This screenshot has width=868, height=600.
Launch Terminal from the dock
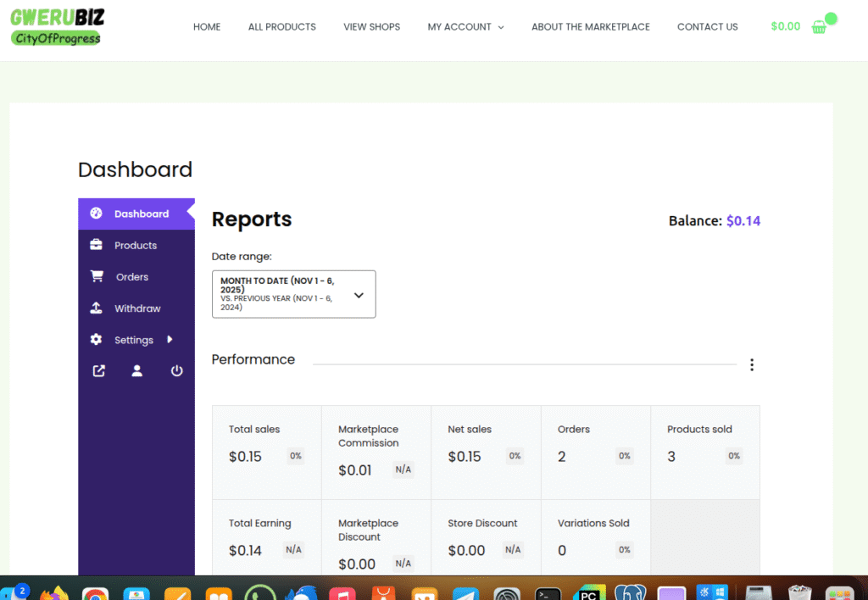click(548, 592)
